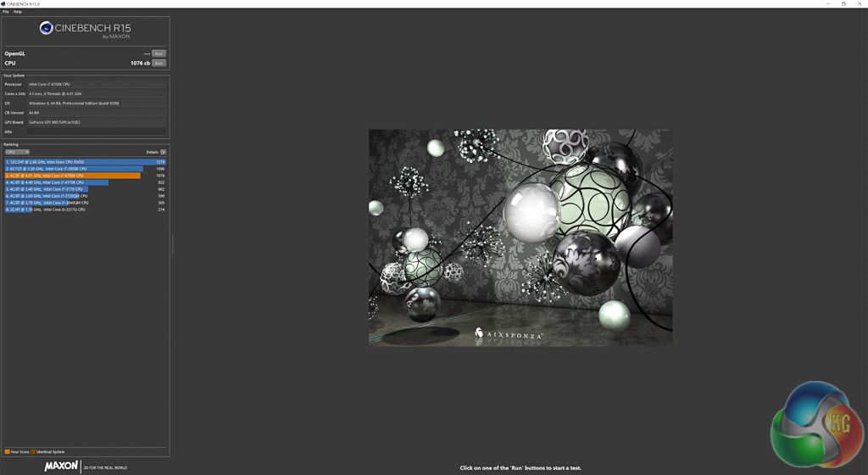Click the Cores x GHz field value
Screen dimensions: 868x475
tap(97, 93)
